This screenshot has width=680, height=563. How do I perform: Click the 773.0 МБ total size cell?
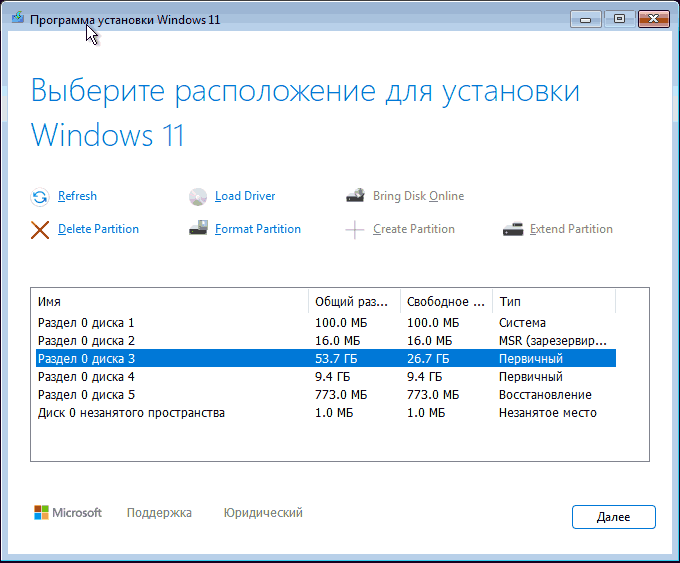(x=341, y=395)
